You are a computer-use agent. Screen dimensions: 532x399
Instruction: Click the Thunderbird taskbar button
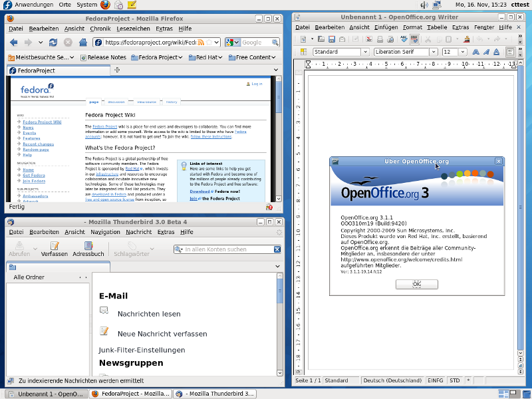[x=215, y=394]
